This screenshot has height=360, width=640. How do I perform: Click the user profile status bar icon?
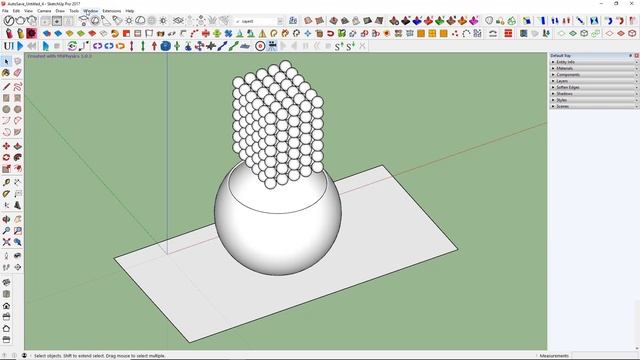24,356
